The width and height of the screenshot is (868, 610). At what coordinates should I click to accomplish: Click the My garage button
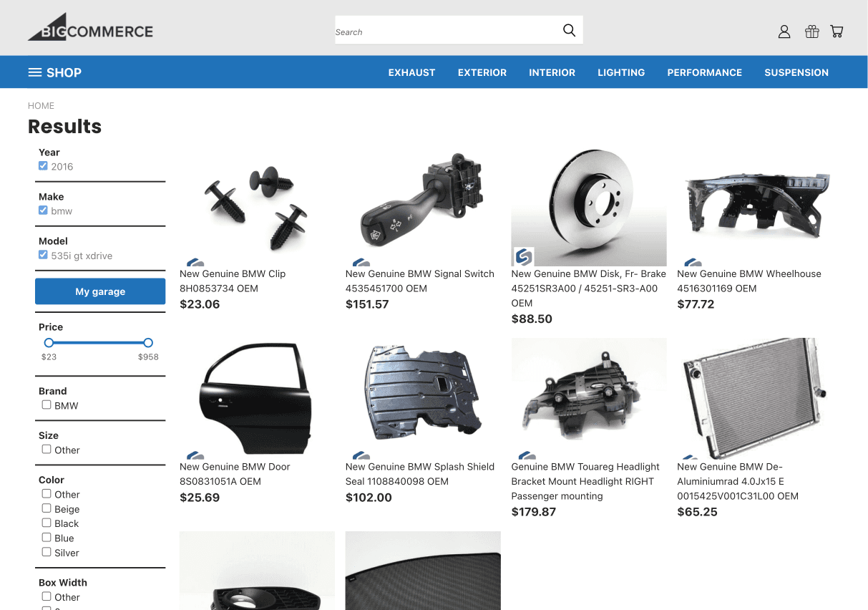click(x=100, y=291)
